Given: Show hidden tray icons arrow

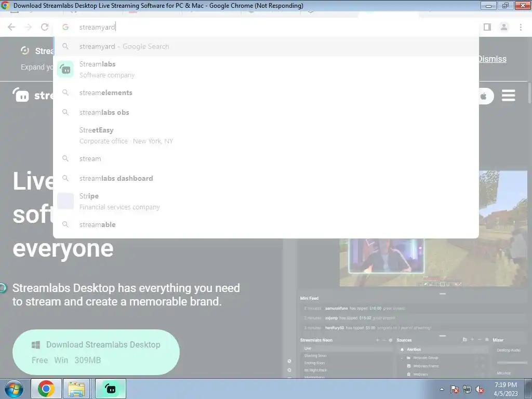Looking at the screenshot, I should (442, 389).
